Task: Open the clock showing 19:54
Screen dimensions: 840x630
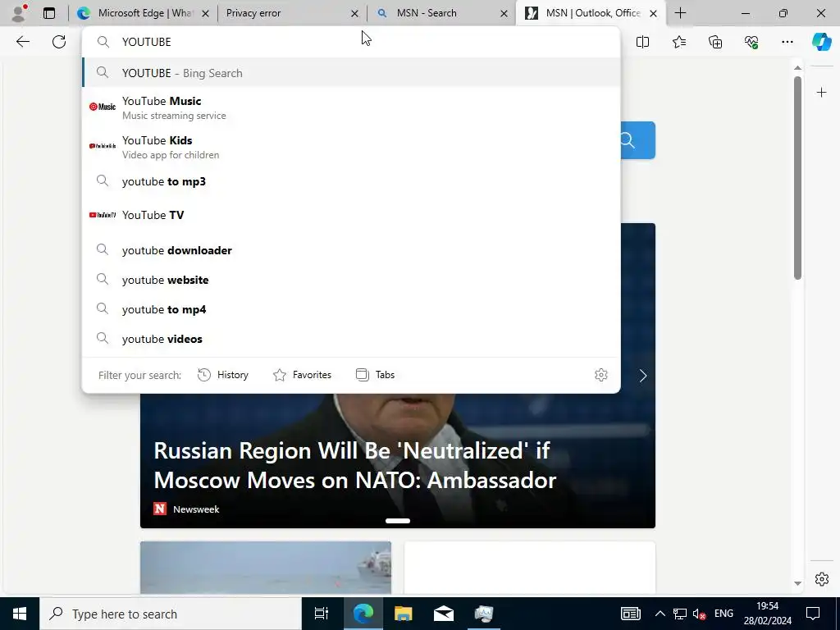Action: point(767,614)
